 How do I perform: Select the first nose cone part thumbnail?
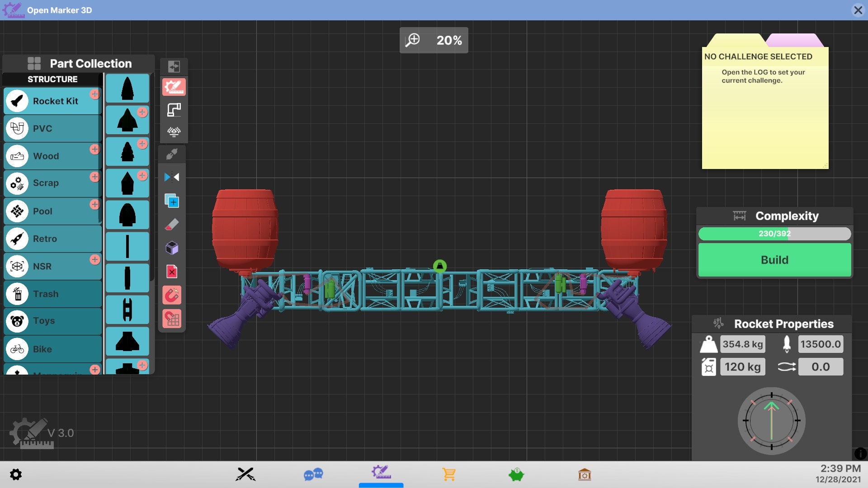(x=127, y=89)
